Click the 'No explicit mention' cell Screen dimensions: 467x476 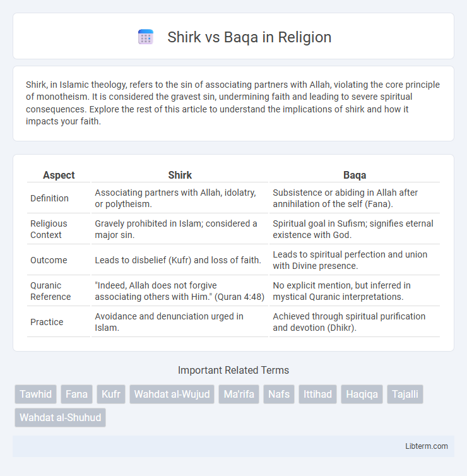(355, 291)
